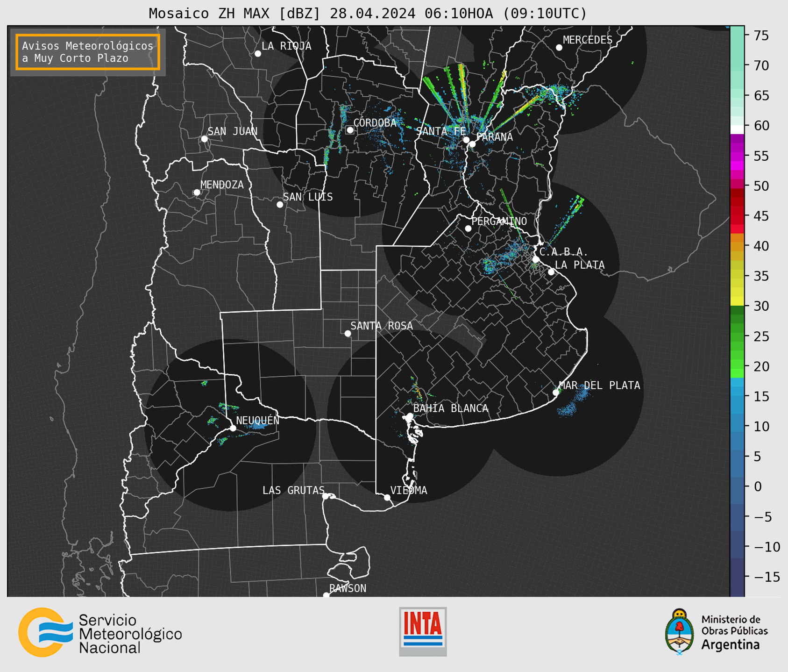Click the white 60 dBZ color band
788x672 pixels.
(x=737, y=129)
